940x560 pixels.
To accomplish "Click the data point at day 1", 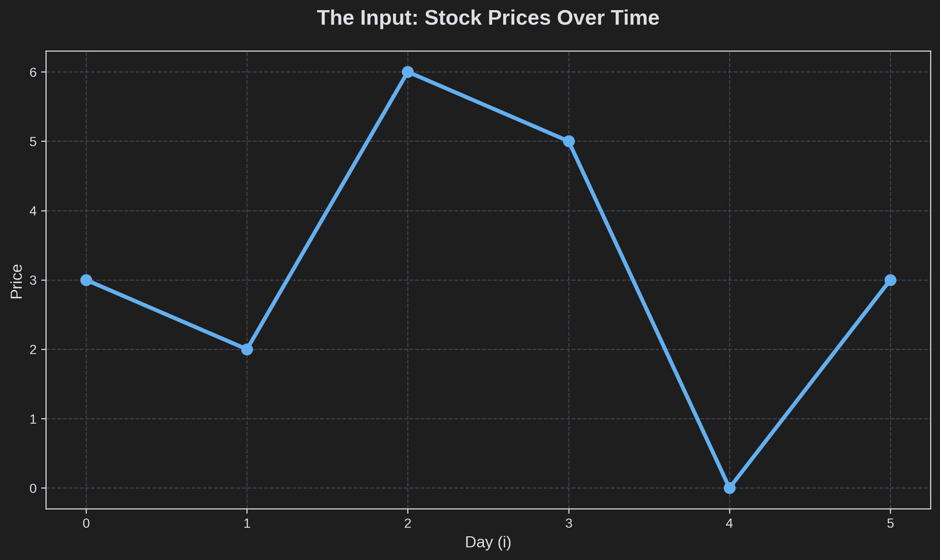I will point(247,349).
